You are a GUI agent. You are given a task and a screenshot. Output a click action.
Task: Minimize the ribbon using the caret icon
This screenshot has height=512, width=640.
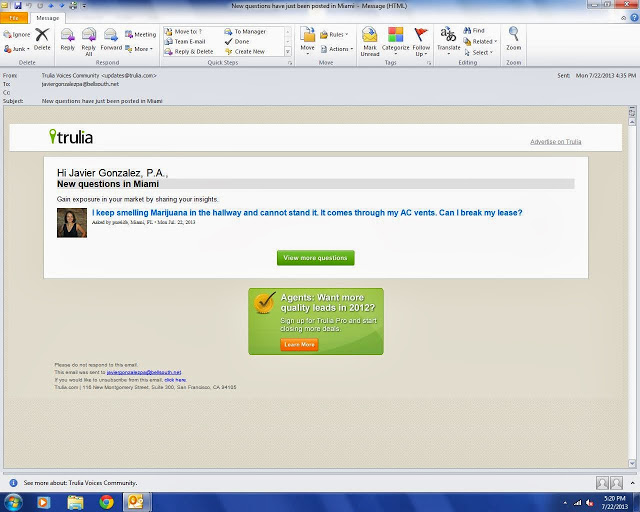point(623,18)
